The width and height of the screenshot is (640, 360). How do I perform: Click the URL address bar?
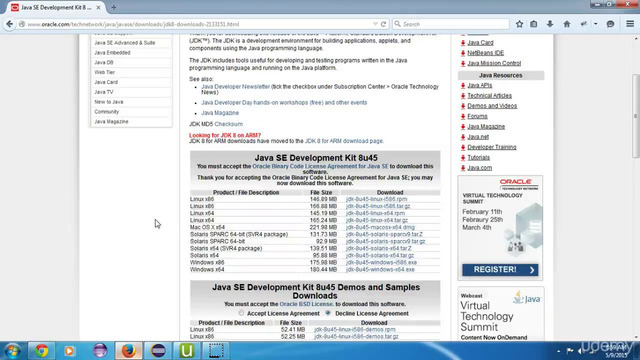[x=198, y=24]
